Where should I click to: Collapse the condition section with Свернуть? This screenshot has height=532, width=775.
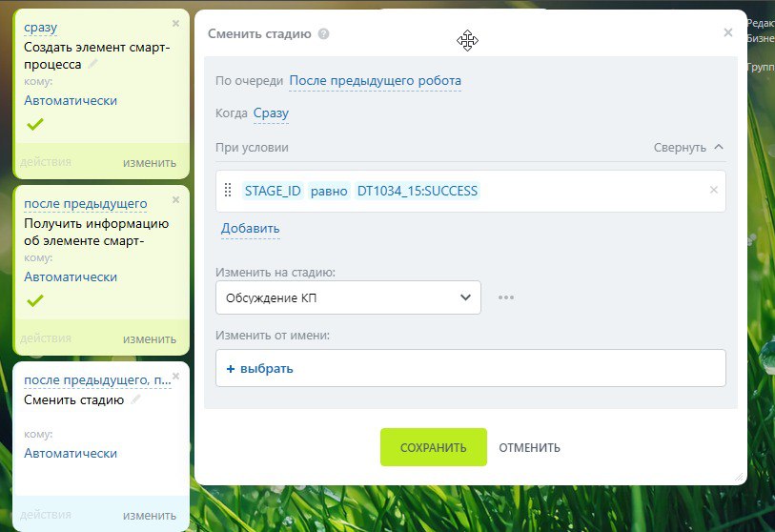coord(688,148)
